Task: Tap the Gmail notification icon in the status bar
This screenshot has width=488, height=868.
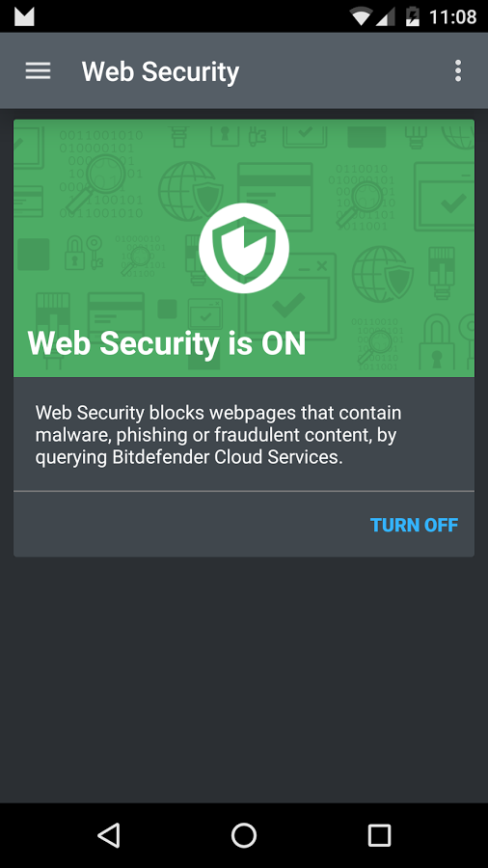Action: [24, 16]
